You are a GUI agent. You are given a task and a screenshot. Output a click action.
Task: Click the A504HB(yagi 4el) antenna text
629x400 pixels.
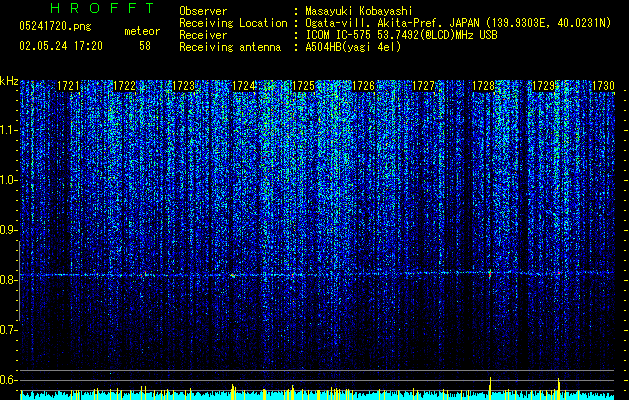(x=353, y=47)
